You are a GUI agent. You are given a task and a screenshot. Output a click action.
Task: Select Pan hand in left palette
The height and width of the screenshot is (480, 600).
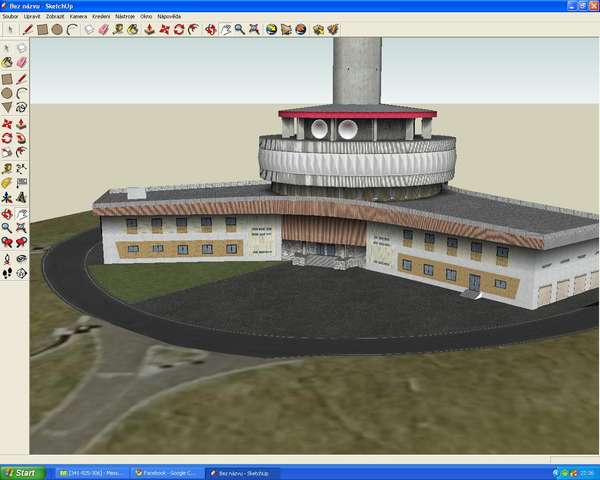[21, 214]
